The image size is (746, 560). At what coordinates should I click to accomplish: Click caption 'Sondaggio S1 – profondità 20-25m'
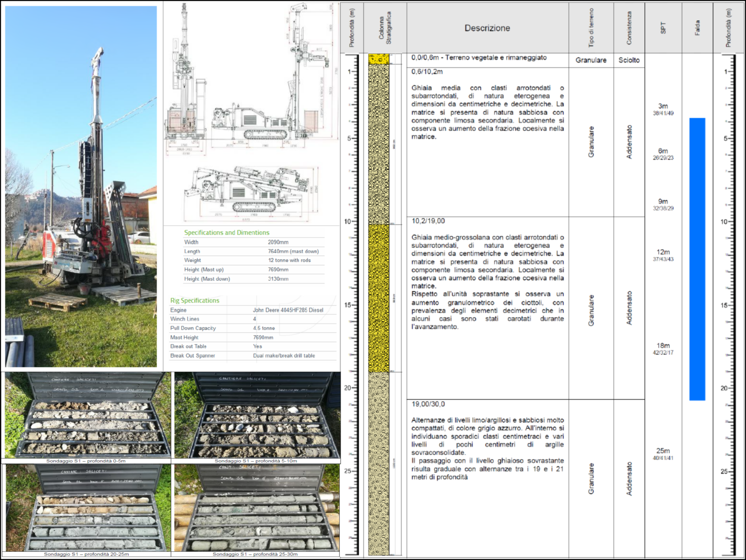click(87, 554)
